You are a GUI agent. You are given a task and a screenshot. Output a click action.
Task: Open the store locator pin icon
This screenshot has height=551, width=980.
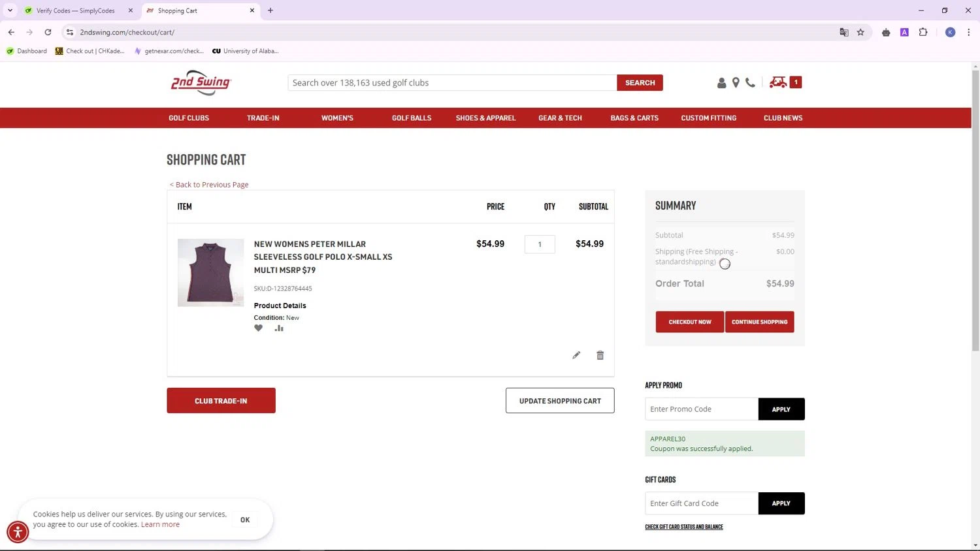(736, 83)
